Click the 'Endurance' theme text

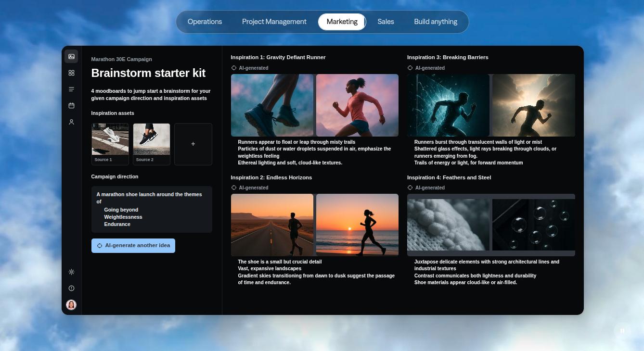(x=117, y=224)
